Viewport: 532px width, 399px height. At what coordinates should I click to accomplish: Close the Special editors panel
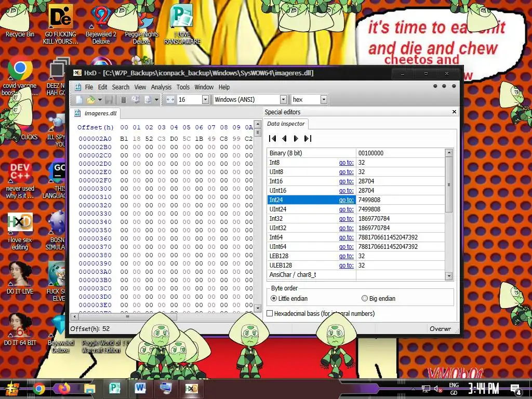point(454,112)
